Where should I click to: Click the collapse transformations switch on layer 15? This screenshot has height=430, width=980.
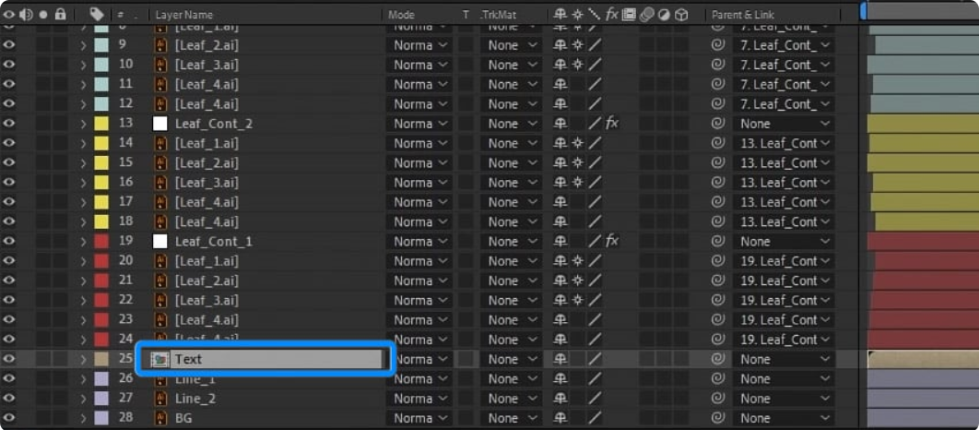(577, 162)
